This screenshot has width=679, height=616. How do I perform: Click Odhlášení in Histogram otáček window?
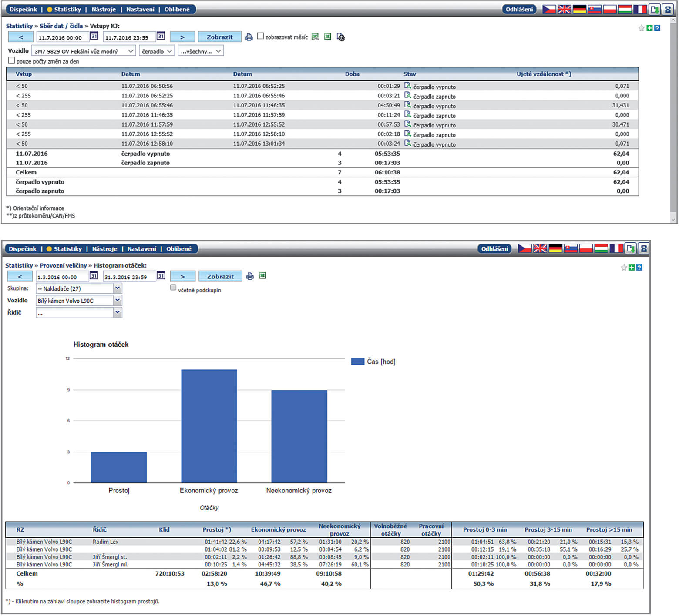click(495, 249)
